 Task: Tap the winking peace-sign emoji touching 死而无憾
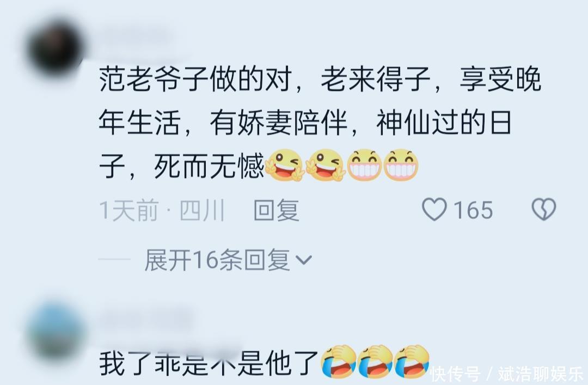(x=284, y=165)
